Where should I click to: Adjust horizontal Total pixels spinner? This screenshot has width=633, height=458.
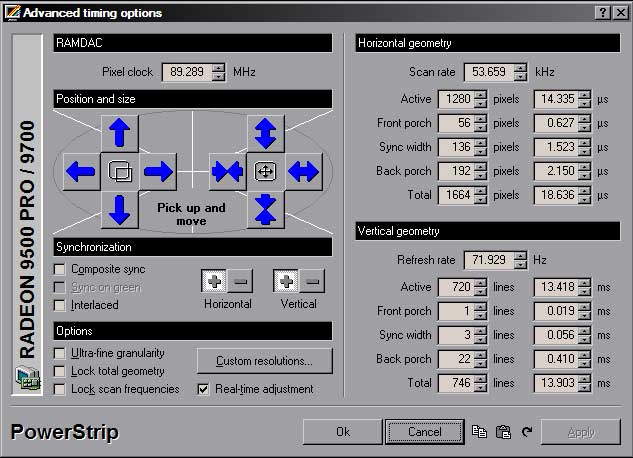coord(480,195)
